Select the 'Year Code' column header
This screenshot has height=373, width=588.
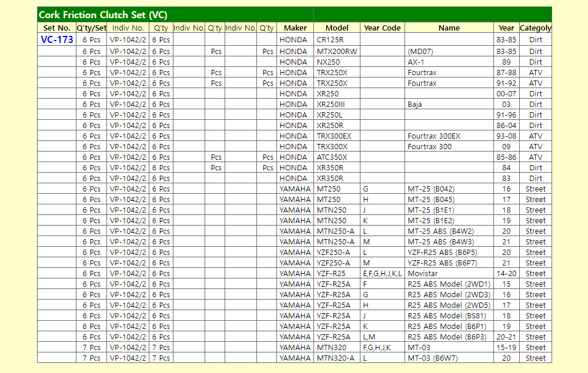(382, 28)
